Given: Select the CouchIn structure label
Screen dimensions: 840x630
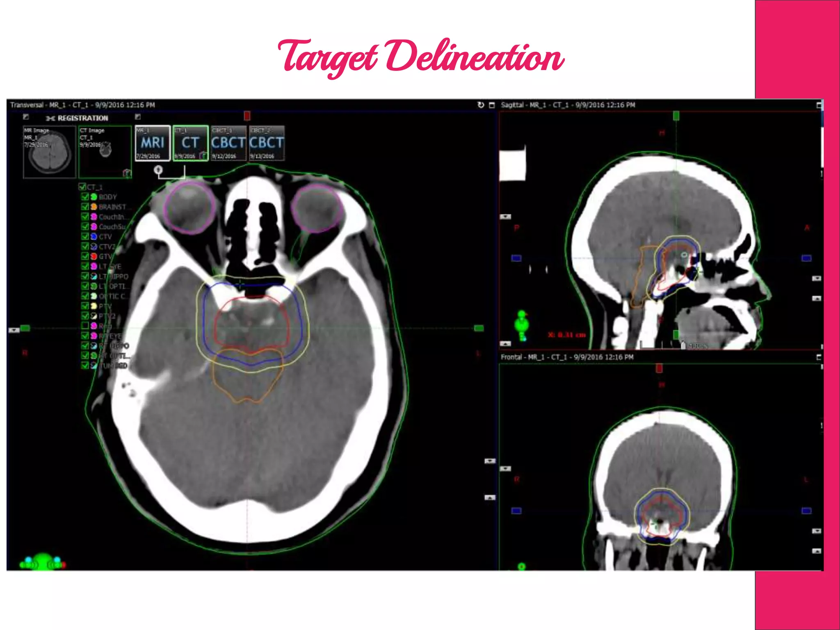Looking at the screenshot, I should 114,217.
